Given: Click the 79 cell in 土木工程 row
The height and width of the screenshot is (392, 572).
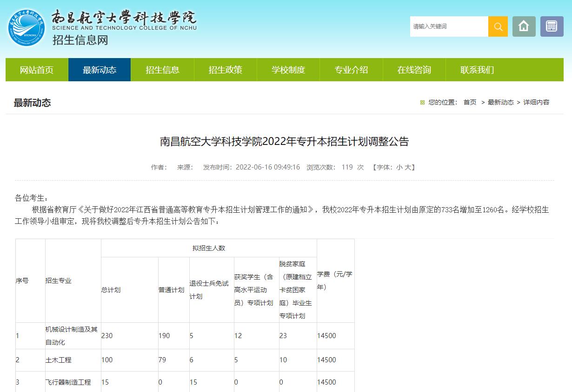Looking at the screenshot, I should click(173, 360).
